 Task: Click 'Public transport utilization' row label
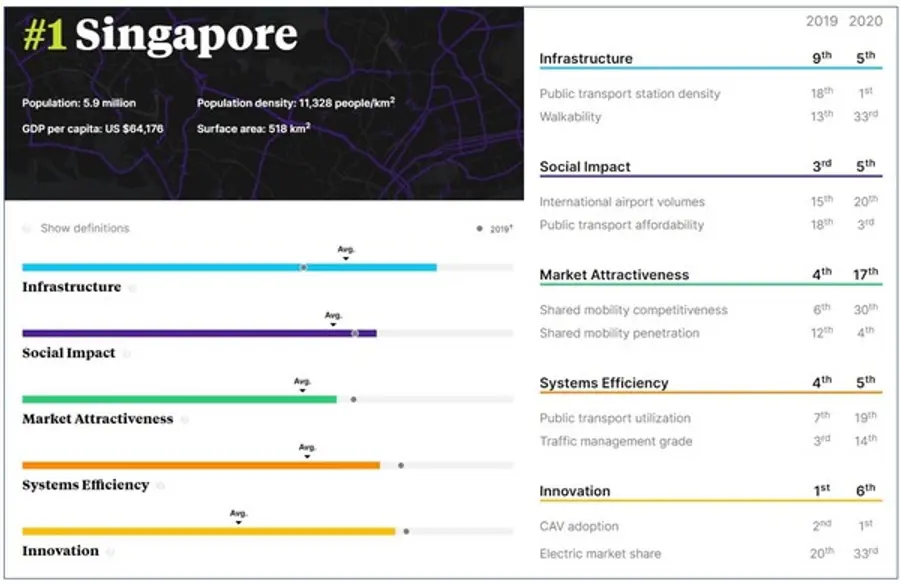coord(615,419)
